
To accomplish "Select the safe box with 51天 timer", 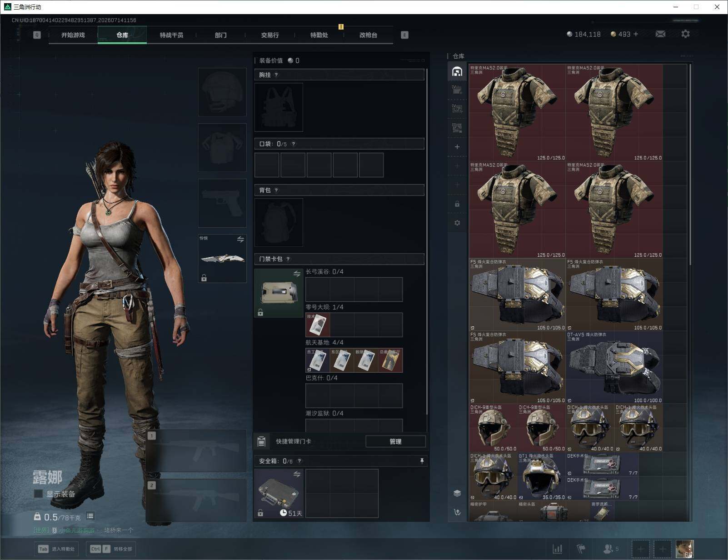I will point(279,493).
